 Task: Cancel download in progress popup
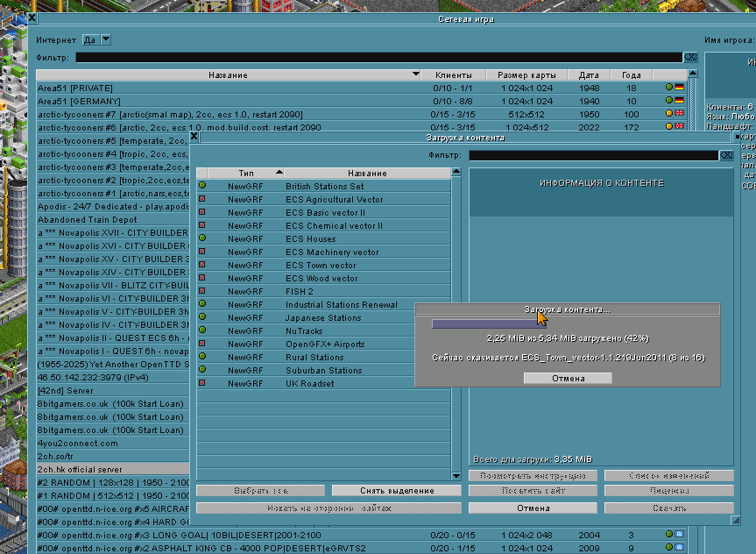click(x=567, y=378)
